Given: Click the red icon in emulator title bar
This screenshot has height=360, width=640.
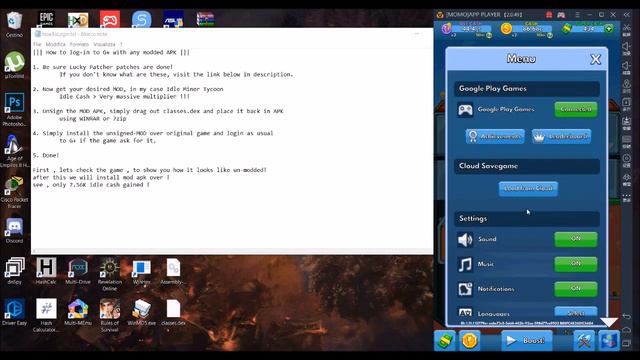Looking at the screenshot, I should tap(549, 15).
